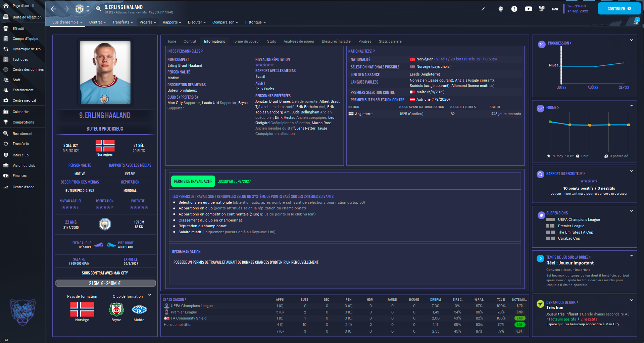Switch to the Stats tab
644x343 pixels.
pos(271,41)
